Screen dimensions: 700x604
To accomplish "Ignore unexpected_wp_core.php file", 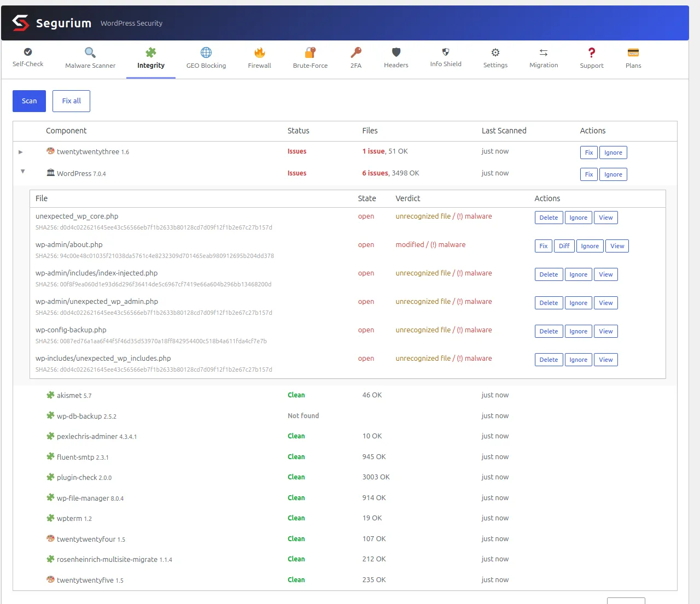I will coord(579,218).
